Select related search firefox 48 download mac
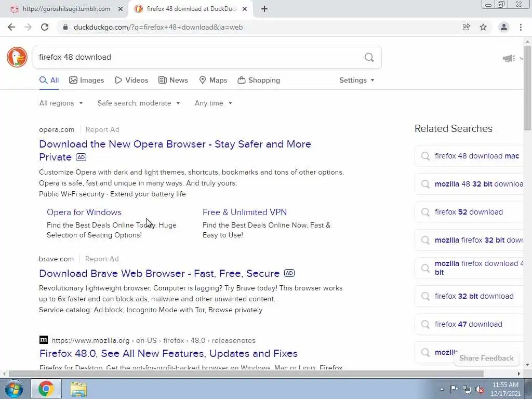Image resolution: width=532 pixels, height=399 pixels. pos(470,156)
